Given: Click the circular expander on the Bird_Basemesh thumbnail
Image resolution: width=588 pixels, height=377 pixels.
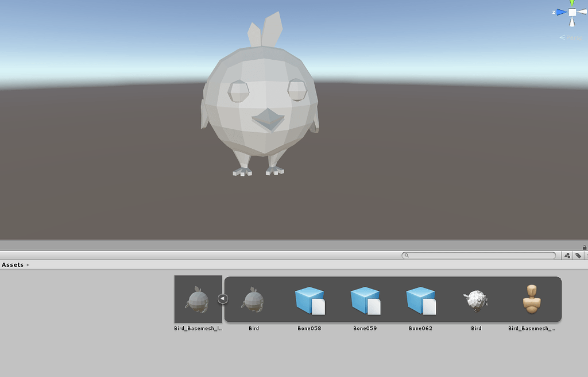Looking at the screenshot, I should (x=223, y=299).
